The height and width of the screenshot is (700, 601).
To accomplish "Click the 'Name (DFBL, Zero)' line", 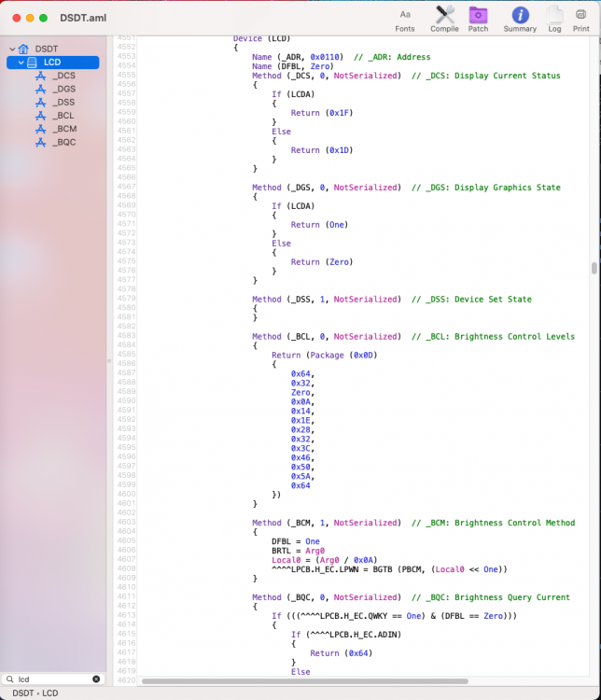I will pos(293,66).
